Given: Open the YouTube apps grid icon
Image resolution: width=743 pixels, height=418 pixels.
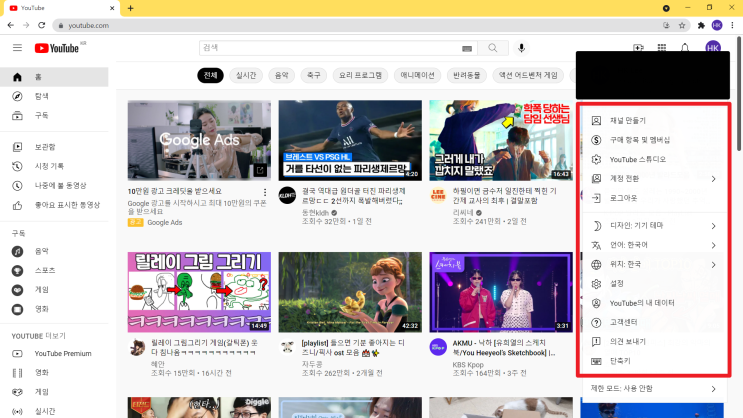Looking at the screenshot, I should pos(662,48).
